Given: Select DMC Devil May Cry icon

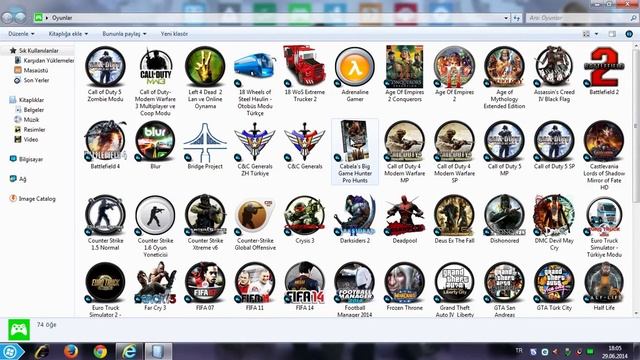Looking at the screenshot, I should coord(554,215).
